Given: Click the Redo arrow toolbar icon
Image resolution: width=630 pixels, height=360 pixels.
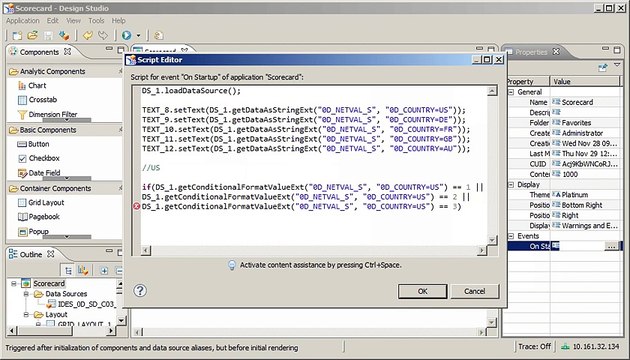Looking at the screenshot, I should pos(103,35).
